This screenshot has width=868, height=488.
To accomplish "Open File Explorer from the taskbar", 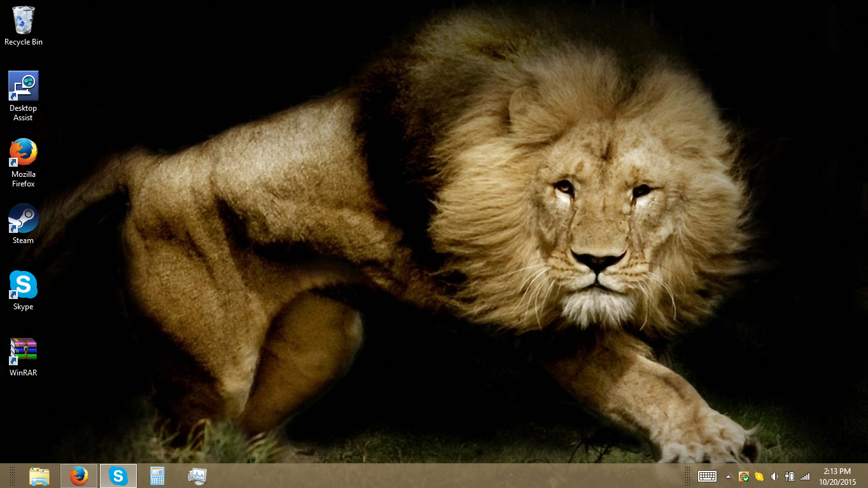I will 39,476.
